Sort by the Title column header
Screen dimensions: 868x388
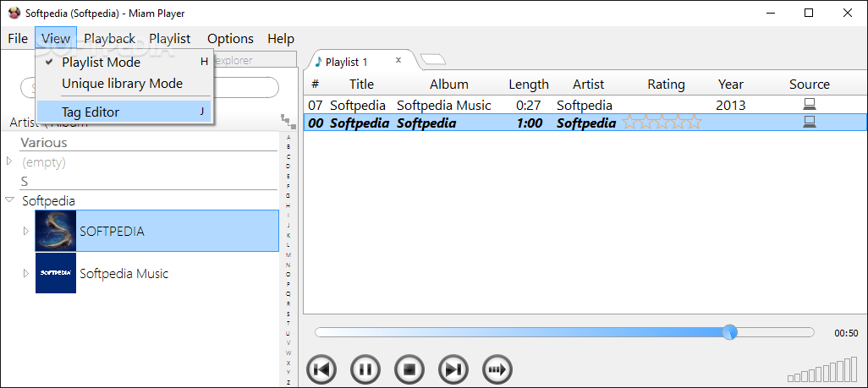pos(361,85)
